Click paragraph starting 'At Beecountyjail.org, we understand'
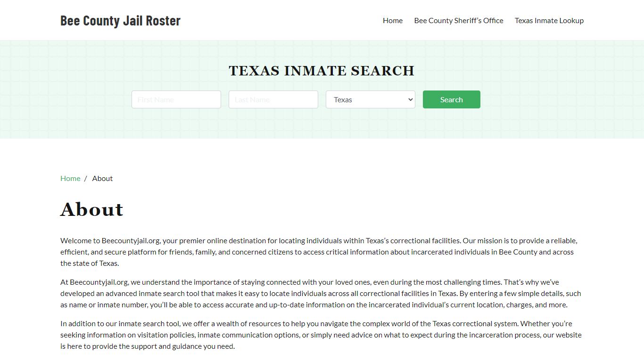The width and height of the screenshot is (644, 362). 322,293
